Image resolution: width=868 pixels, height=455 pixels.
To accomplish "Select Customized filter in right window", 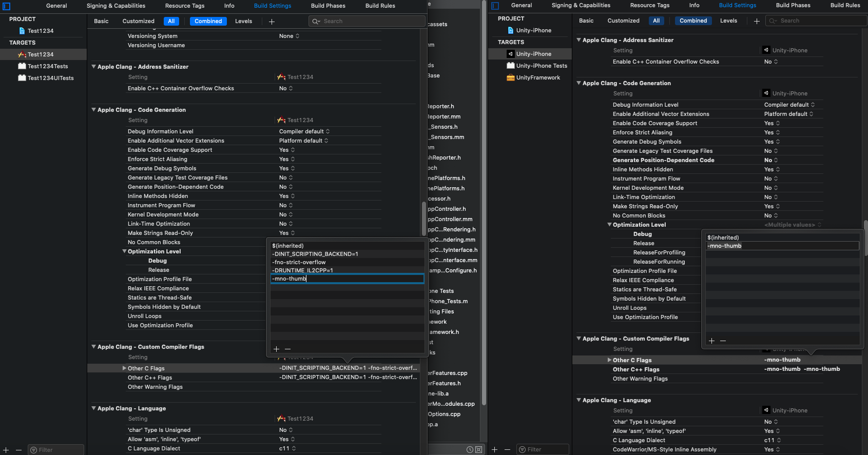I will click(x=624, y=21).
